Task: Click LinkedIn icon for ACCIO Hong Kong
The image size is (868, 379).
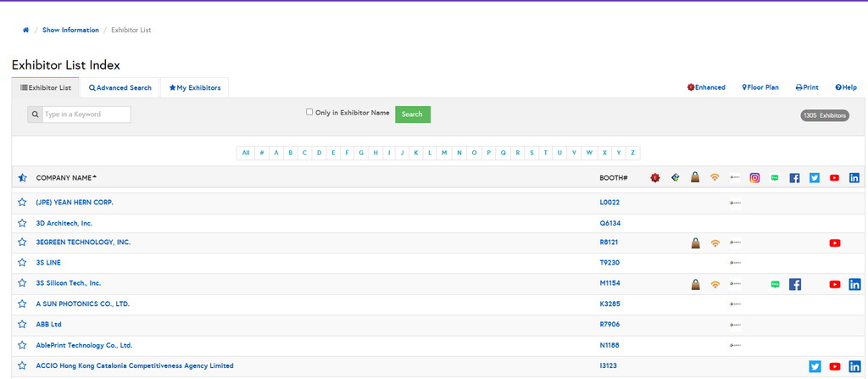Action: pos(854,366)
